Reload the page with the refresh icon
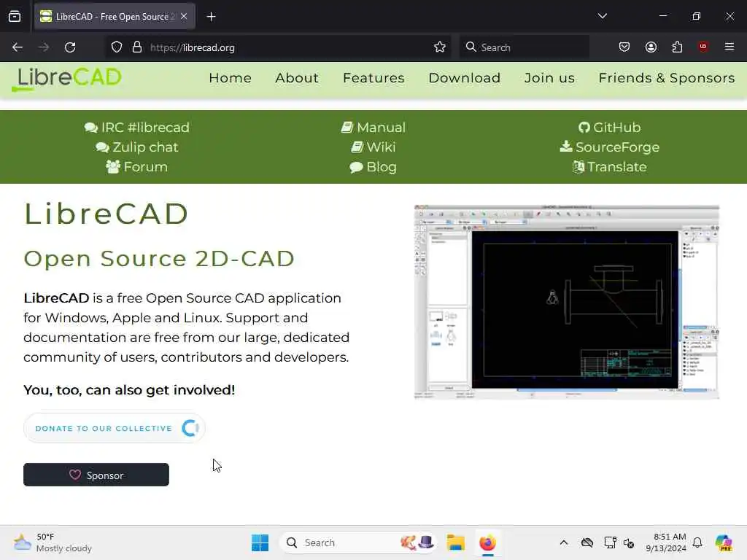 click(x=70, y=47)
